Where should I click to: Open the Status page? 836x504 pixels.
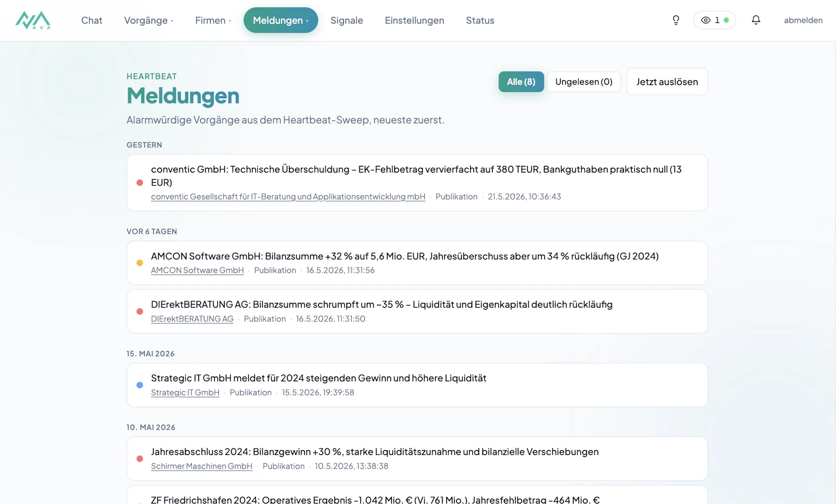click(x=480, y=20)
